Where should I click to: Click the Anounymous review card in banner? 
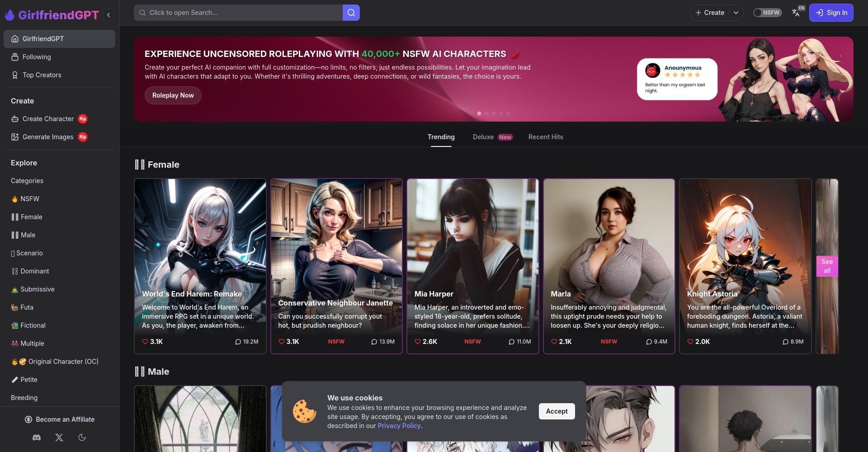677,79
